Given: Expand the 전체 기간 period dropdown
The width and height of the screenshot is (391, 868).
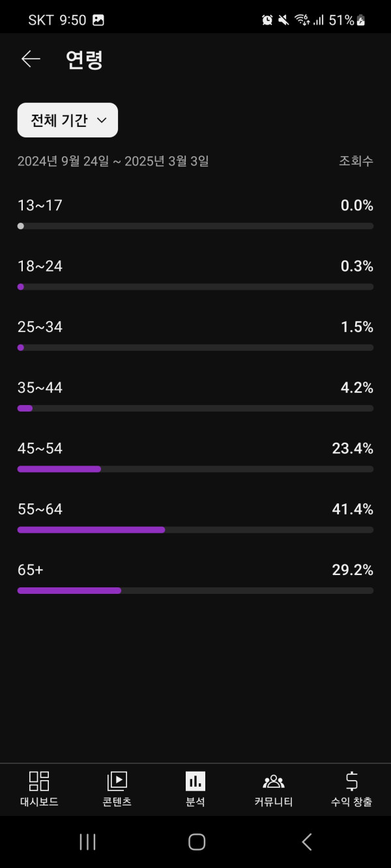Looking at the screenshot, I should [x=67, y=120].
